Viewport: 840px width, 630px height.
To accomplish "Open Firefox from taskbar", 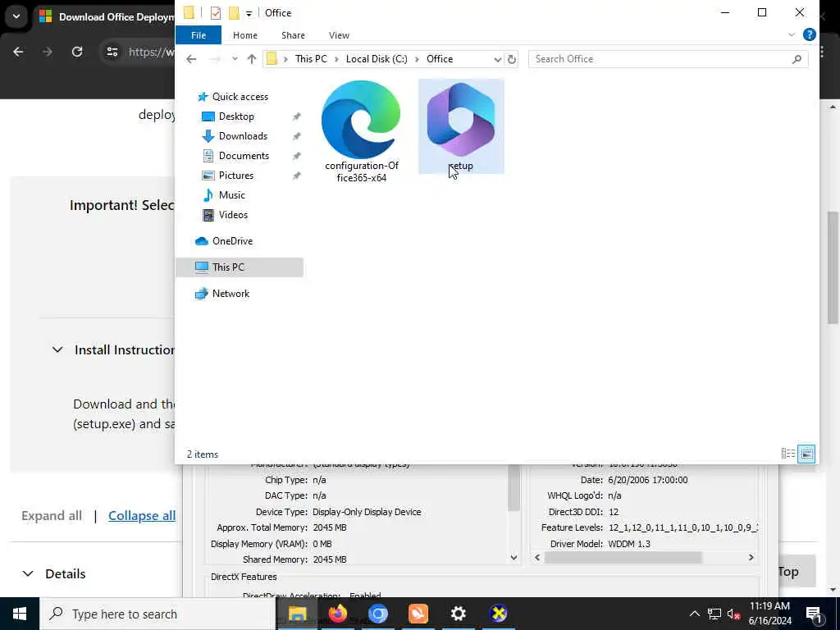I will click(337, 614).
